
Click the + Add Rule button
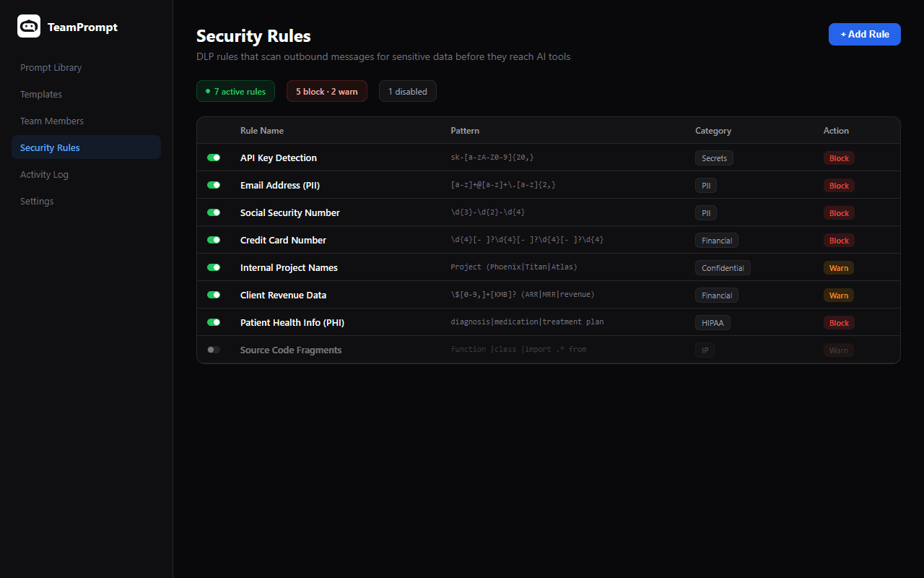(864, 34)
